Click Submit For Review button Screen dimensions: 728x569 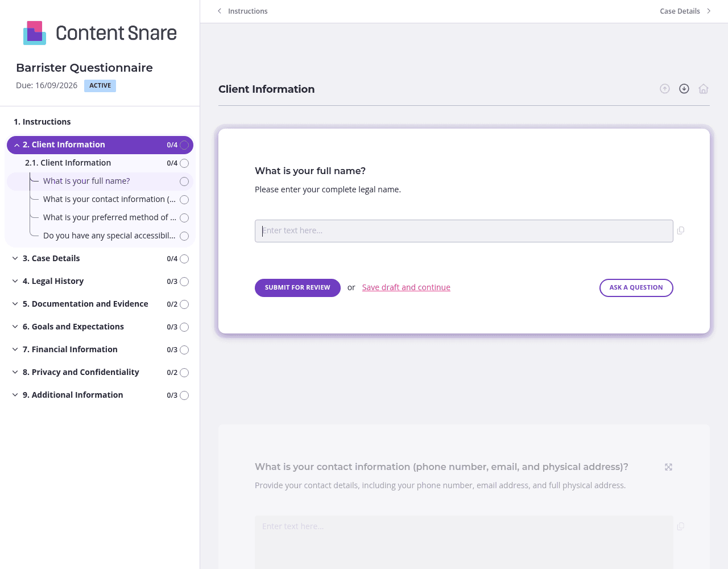297,288
